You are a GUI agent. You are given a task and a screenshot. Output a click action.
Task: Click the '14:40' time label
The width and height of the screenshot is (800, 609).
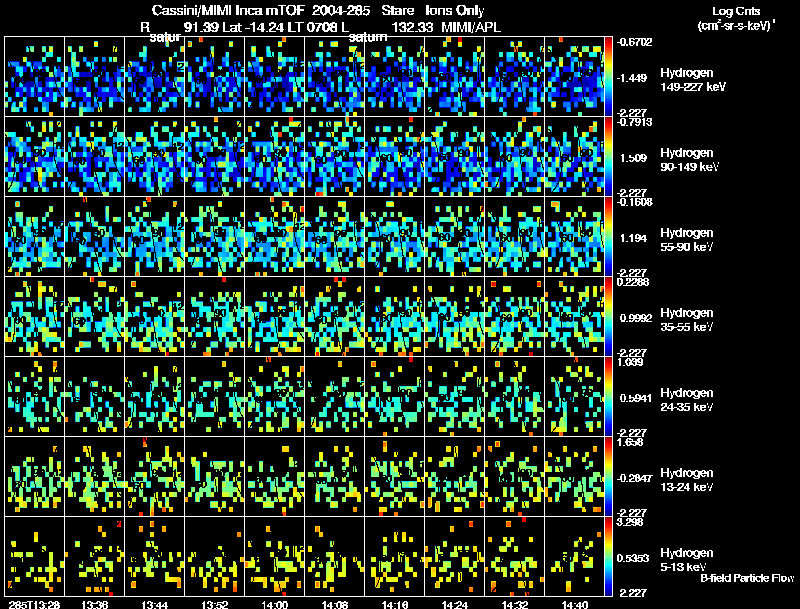[x=575, y=604]
